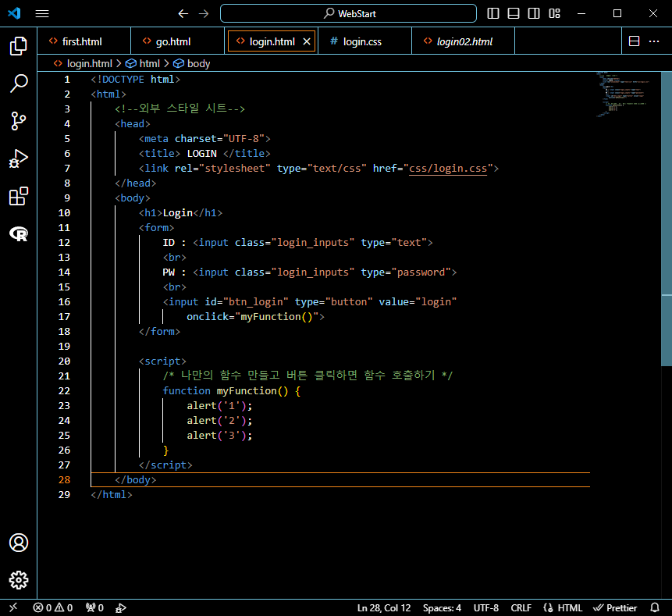Open the hamburger application menu
Image resolution: width=672 pixels, height=616 pixels.
tap(42, 14)
